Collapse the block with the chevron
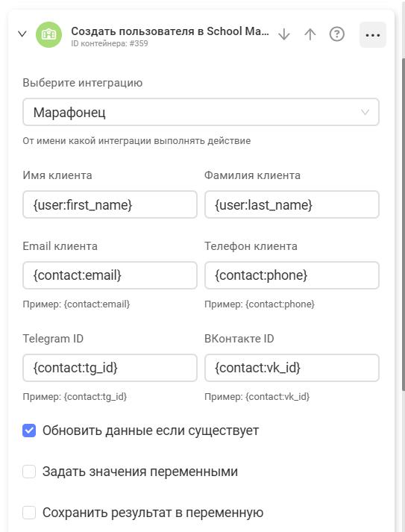 click(22, 34)
